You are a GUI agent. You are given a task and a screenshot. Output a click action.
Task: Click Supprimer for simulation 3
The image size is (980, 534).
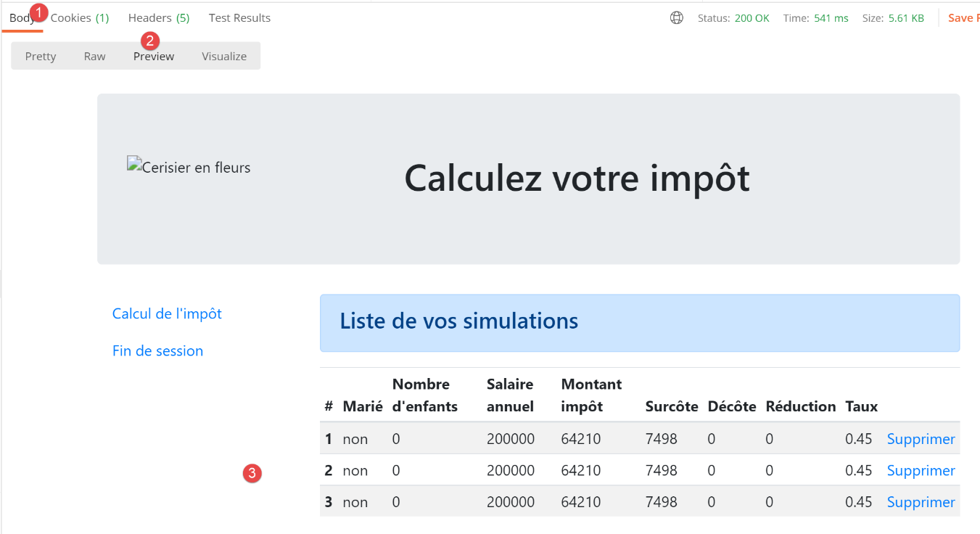(921, 502)
